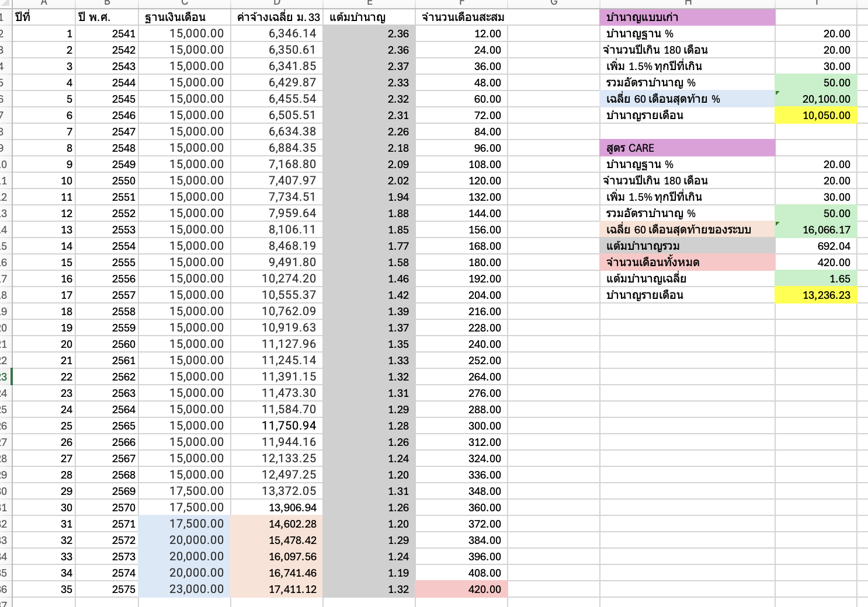Select the pink 'จำนวนเดือนทั้งหมด' label cell
Viewport: 868px width, 607px height.
688,262
